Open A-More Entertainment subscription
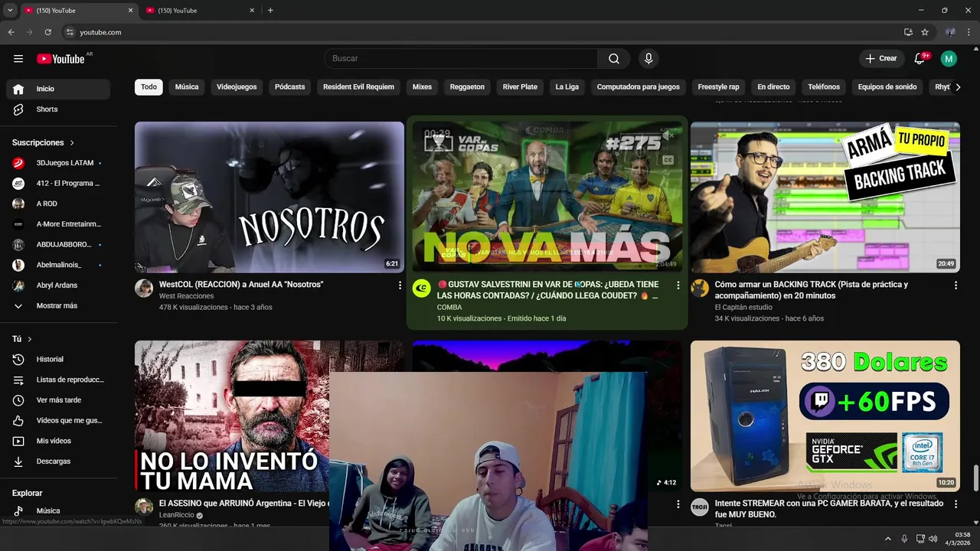Image resolution: width=980 pixels, height=551 pixels. 58,224
